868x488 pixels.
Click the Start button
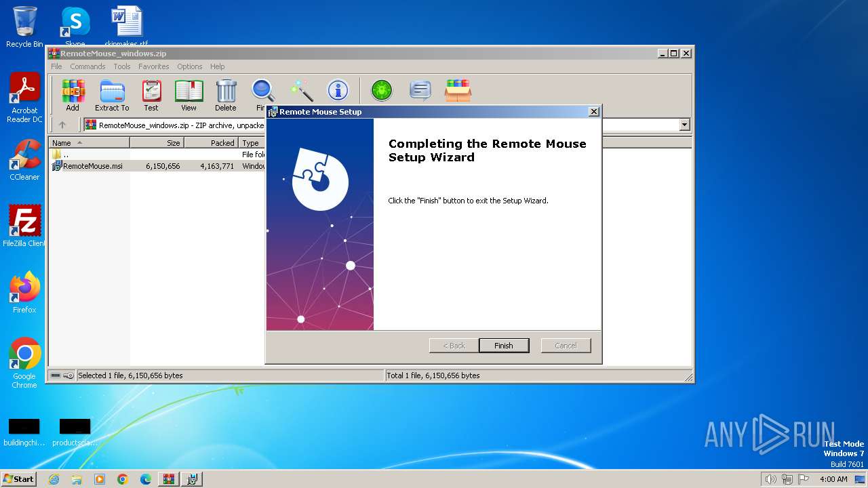point(18,479)
